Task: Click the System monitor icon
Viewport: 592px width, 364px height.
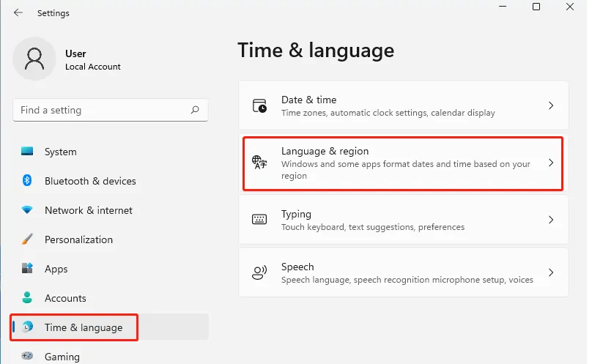Action: click(27, 152)
